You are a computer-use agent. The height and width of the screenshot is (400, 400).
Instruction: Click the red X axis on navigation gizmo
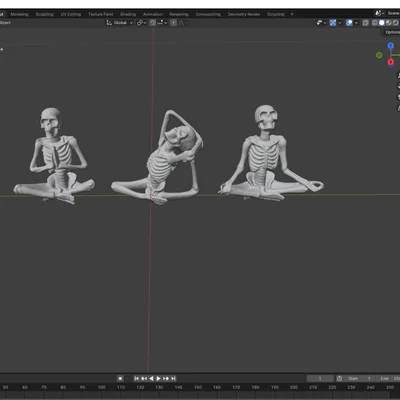pos(391,62)
